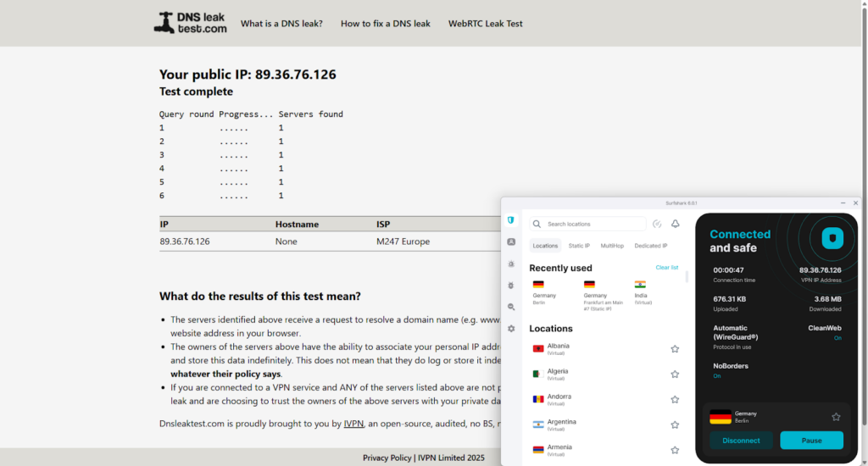Click the teal shield badge on Connected panel
Viewport: 868px width, 466px height.
(x=832, y=239)
